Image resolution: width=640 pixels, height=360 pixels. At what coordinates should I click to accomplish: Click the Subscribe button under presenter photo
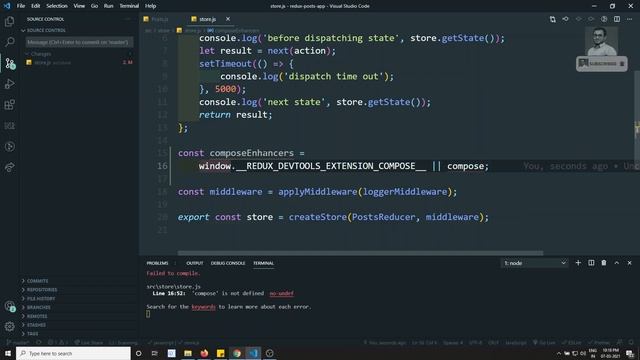(602, 64)
